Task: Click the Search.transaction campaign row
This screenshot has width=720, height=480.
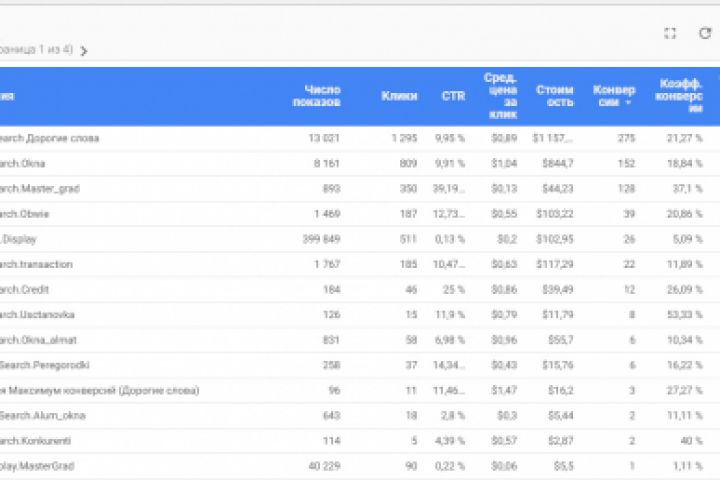Action: click(x=36, y=264)
